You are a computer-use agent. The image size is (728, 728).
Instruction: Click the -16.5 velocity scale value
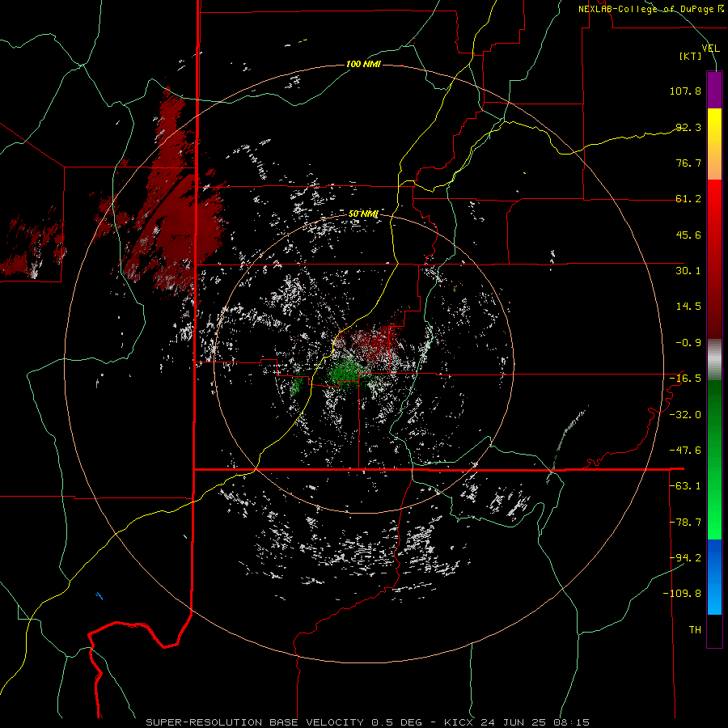tap(685, 379)
